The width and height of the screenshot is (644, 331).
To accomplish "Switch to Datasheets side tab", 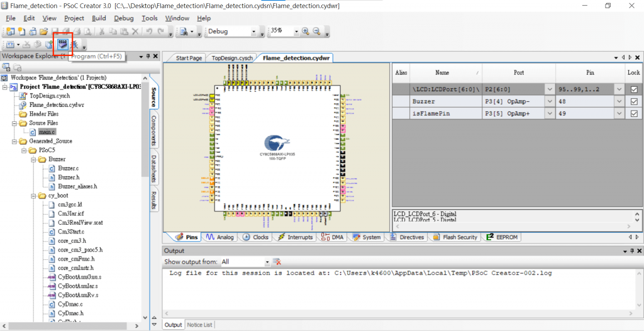I will (153, 169).
